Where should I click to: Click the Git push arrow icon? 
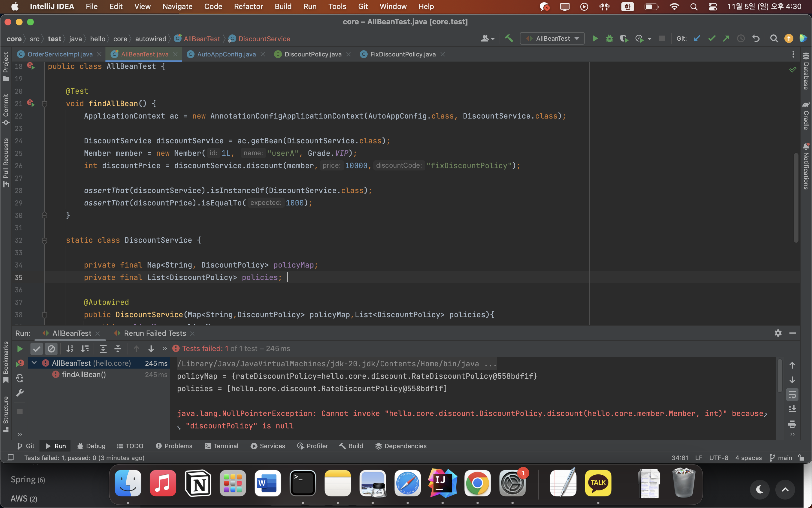[x=726, y=39]
